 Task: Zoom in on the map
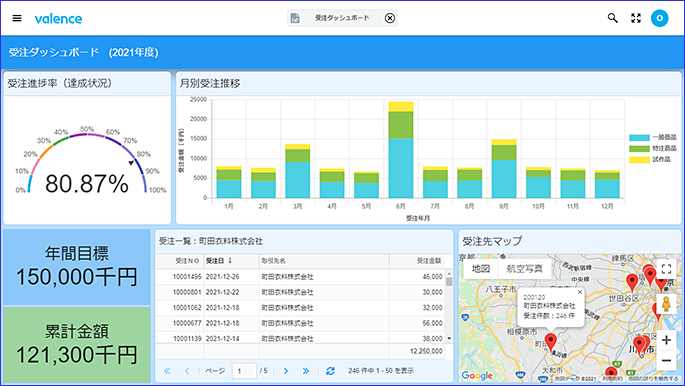[x=666, y=340]
